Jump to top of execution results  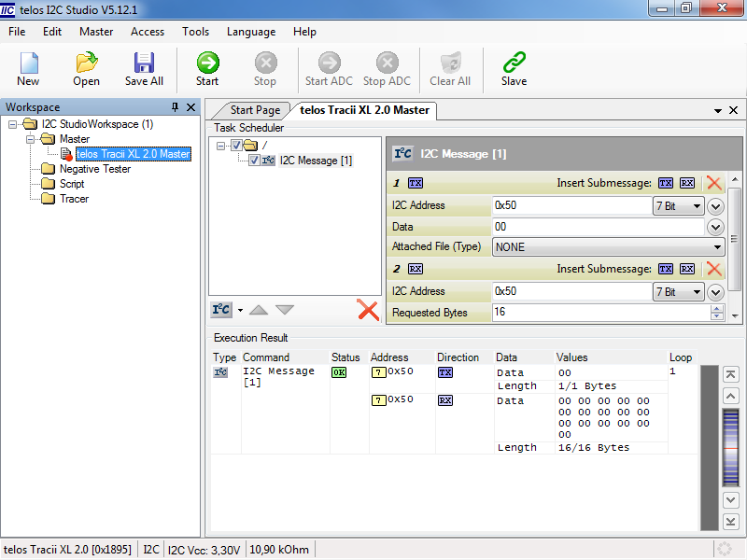coord(731,374)
